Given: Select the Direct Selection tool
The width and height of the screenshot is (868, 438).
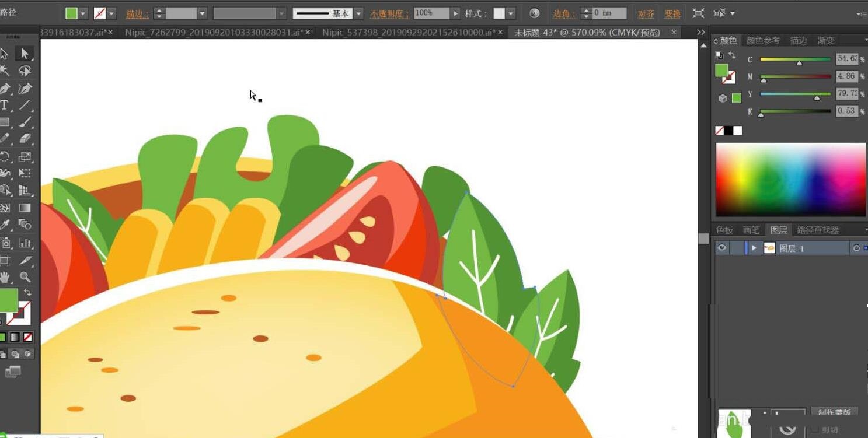Looking at the screenshot, I should pos(25,54).
